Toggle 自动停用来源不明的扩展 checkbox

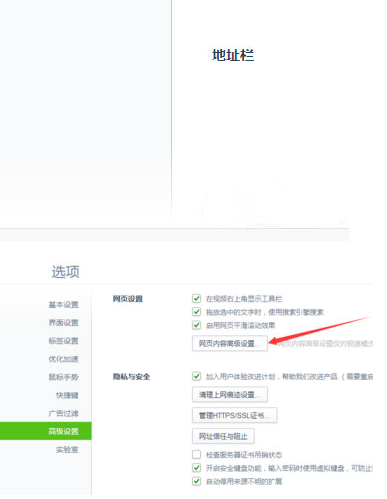(x=196, y=481)
